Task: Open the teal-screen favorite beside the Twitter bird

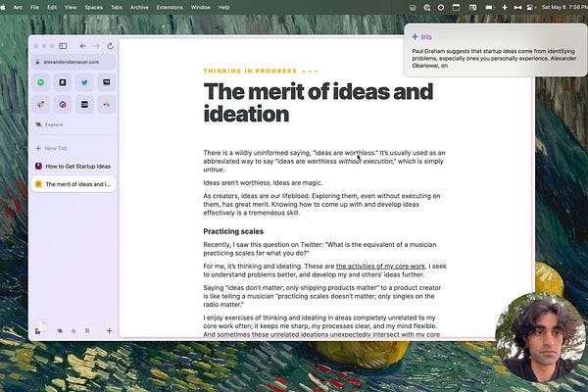Action: coord(107,82)
